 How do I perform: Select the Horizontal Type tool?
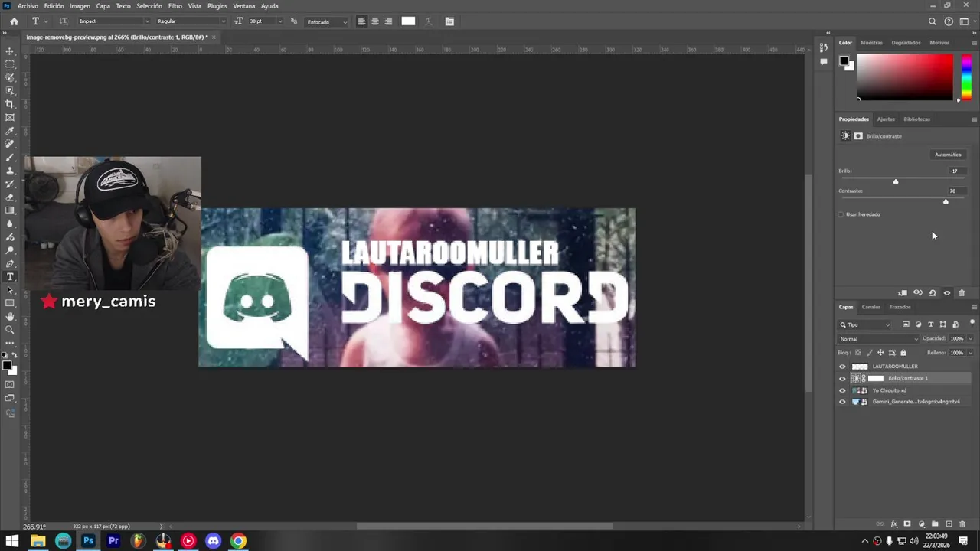click(x=10, y=277)
